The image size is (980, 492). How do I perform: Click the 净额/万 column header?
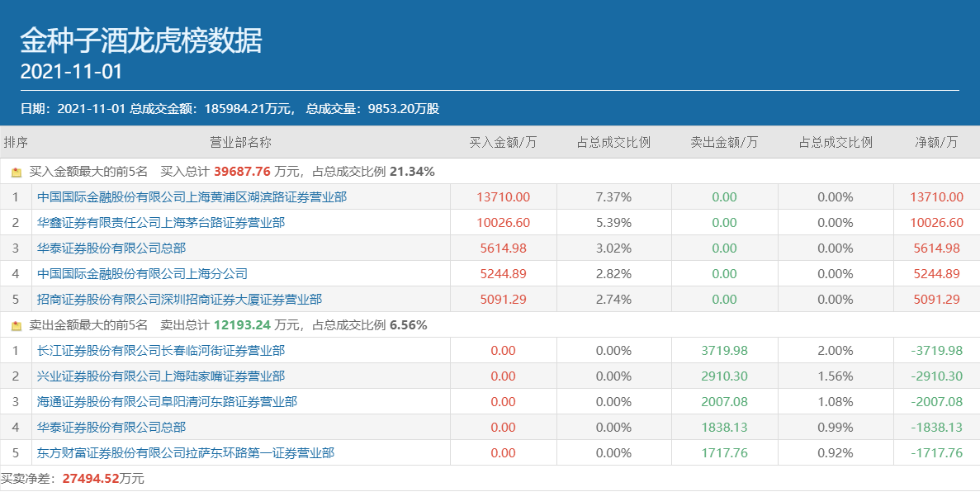pos(936,143)
